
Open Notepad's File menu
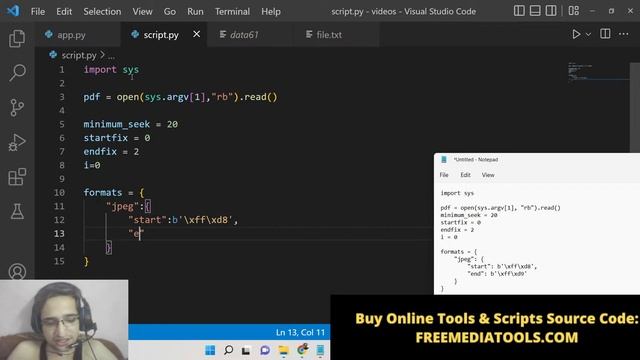click(x=444, y=175)
